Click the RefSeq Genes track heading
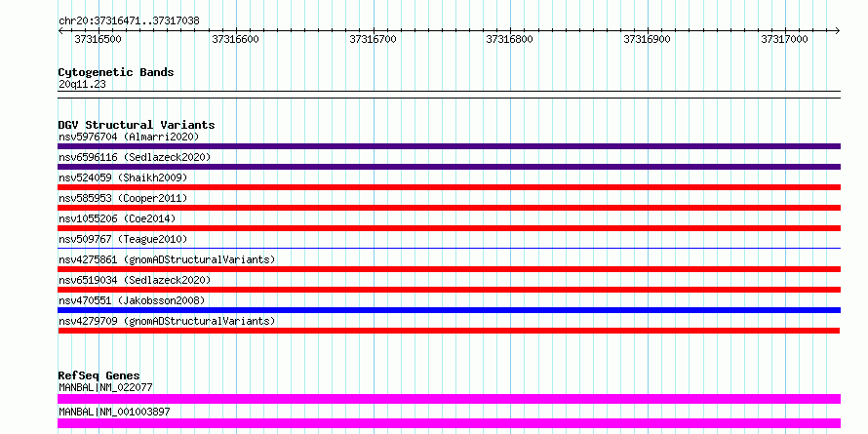Image resolution: width=868 pixels, height=434 pixels. click(99, 375)
